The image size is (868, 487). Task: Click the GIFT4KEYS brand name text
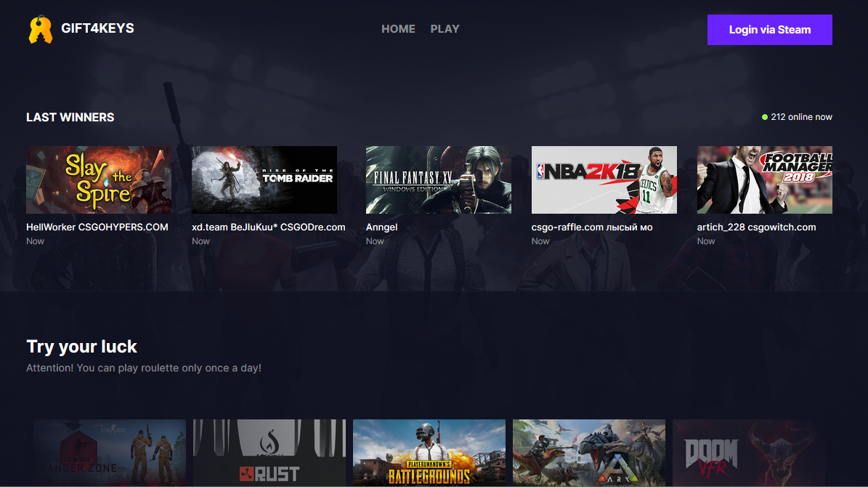tap(97, 29)
